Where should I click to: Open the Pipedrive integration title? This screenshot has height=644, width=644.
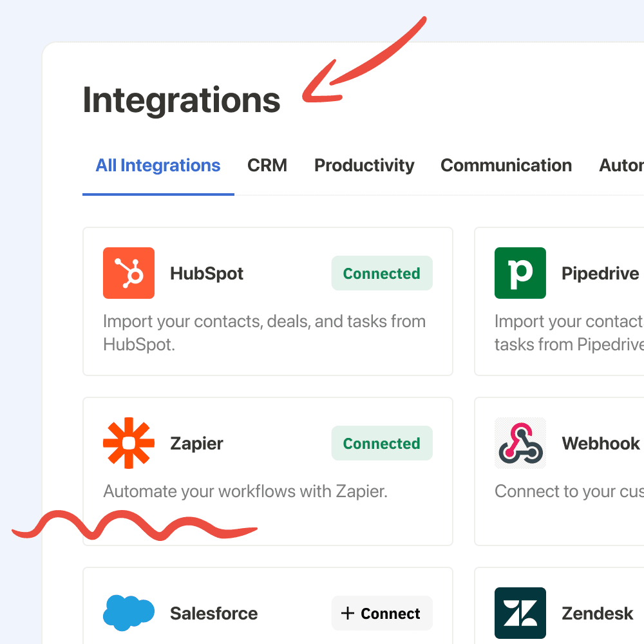[600, 274]
